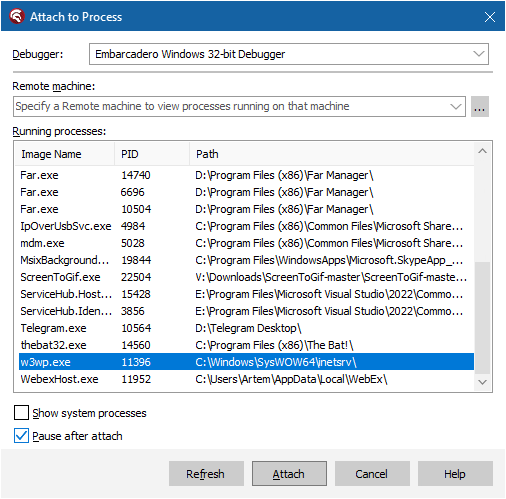Viewport: 506px width, 499px height.
Task: Select the ServiceHub.Iden... process row
Action: tap(246, 311)
